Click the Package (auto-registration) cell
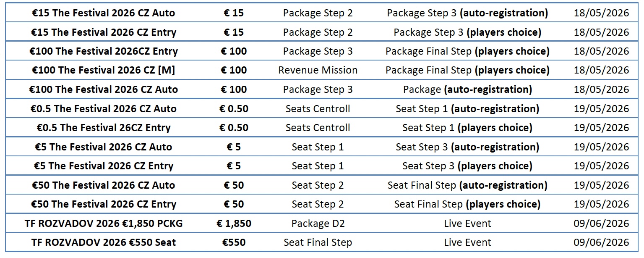The height and width of the screenshot is (258, 644). pyautogui.click(x=467, y=90)
